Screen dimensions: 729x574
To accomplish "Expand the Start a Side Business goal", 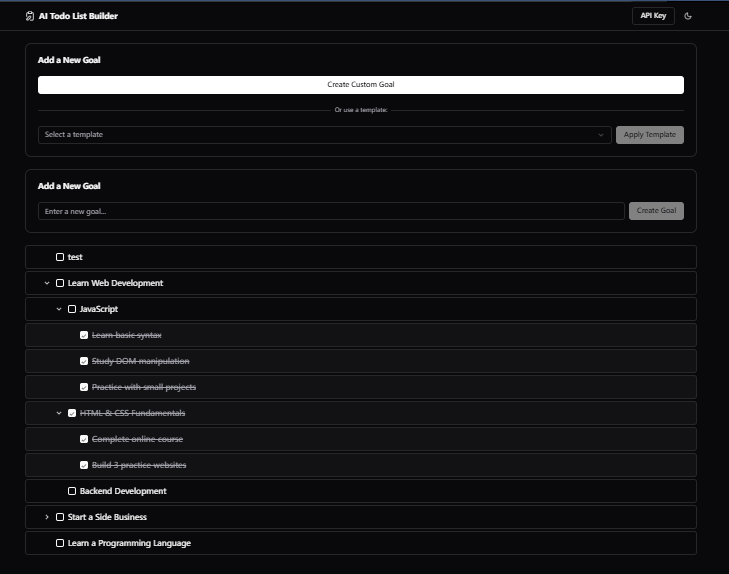I will 47,517.
